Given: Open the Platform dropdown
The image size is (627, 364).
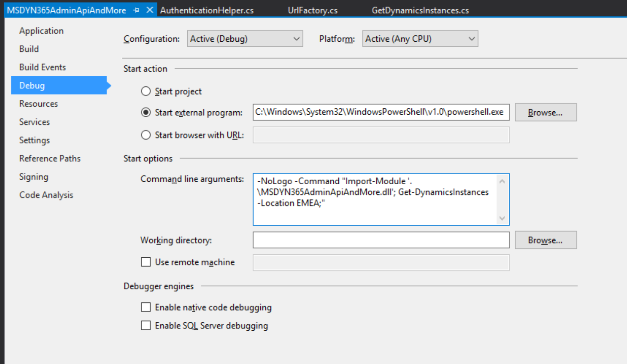Looking at the screenshot, I should (x=420, y=39).
